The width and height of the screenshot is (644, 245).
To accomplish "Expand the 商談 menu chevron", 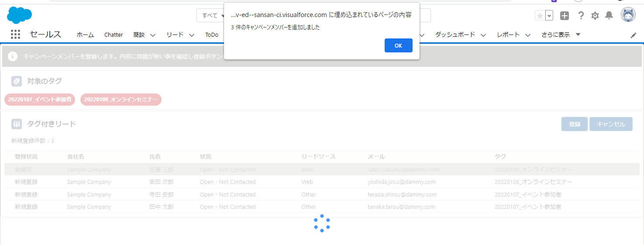I will 153,35.
